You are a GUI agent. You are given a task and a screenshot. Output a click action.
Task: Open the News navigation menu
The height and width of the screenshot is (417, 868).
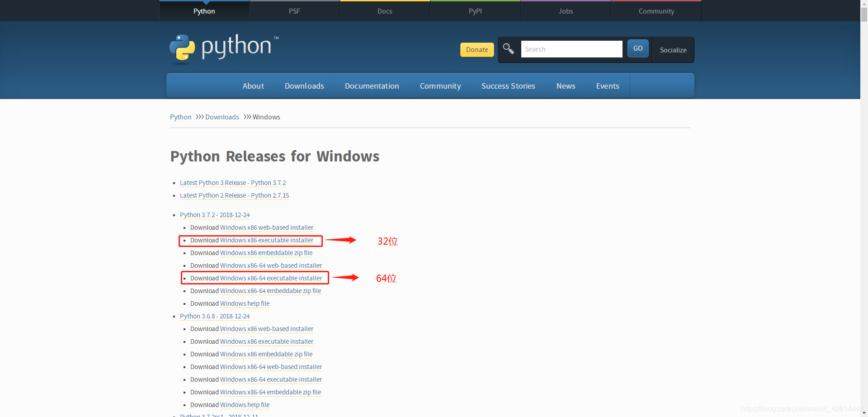click(x=566, y=86)
